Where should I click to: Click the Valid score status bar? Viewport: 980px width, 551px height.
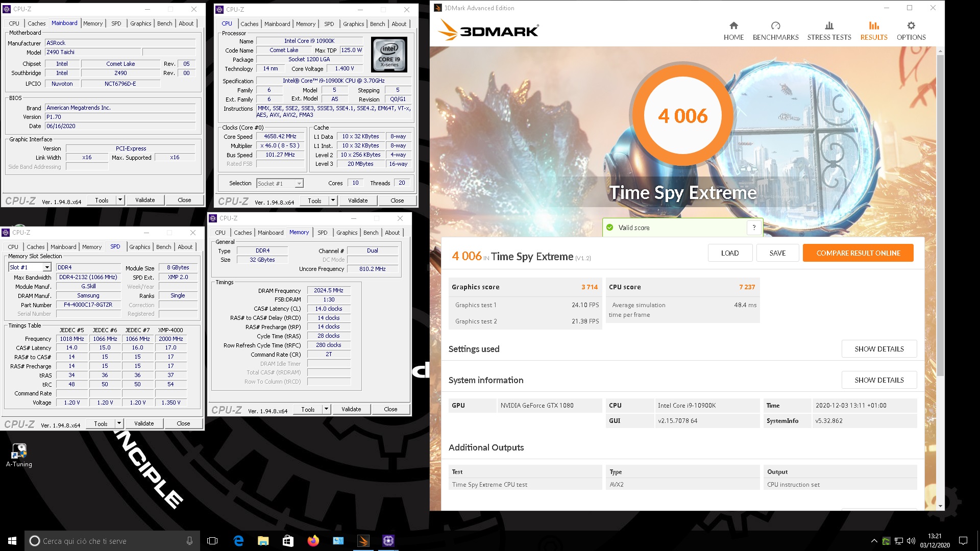coord(682,228)
